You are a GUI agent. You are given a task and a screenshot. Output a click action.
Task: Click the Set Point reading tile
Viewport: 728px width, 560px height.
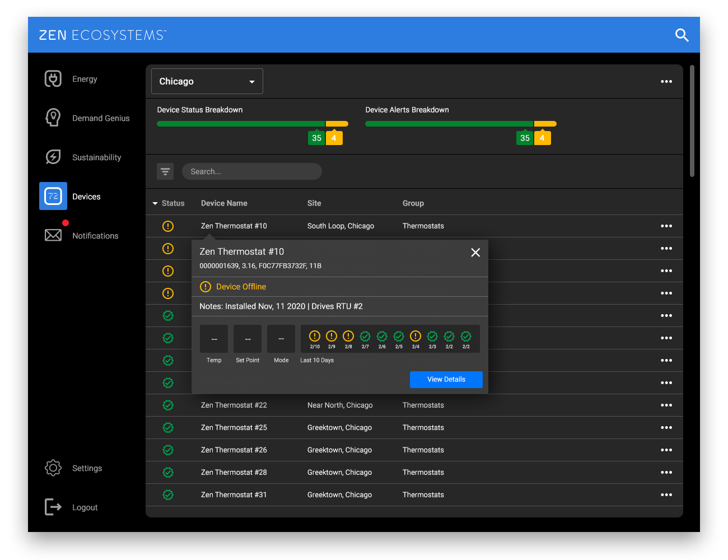248,339
